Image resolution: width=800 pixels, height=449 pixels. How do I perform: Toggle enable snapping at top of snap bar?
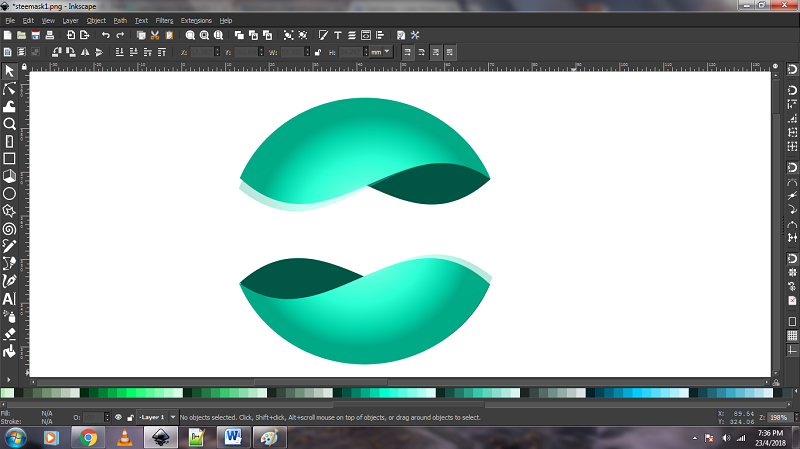(x=792, y=69)
